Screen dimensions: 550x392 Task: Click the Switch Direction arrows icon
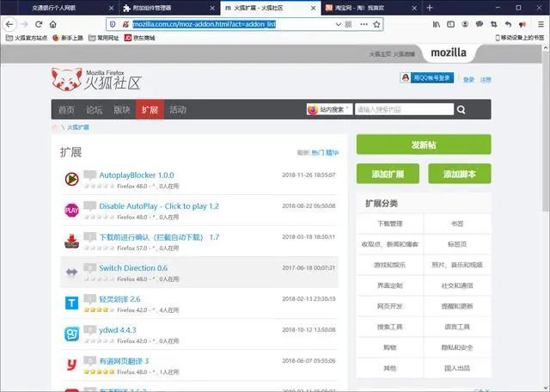click(71, 272)
